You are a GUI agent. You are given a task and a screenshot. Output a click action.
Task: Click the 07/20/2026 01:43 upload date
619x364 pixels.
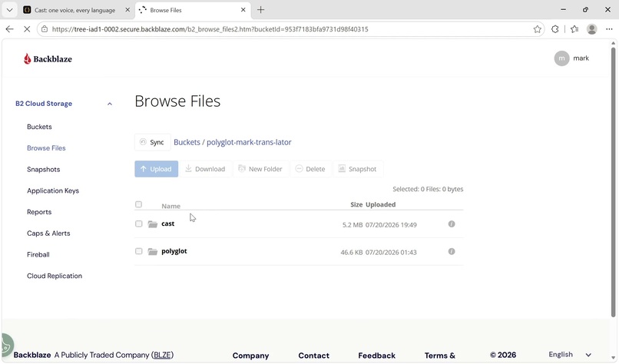391,253
